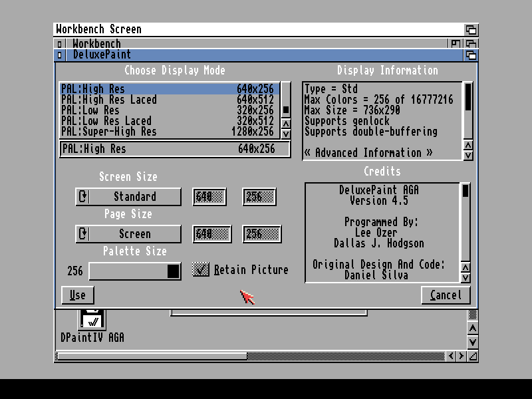Click the Workbench window vertical up arrow
This screenshot has height=399, width=532.
[472, 328]
